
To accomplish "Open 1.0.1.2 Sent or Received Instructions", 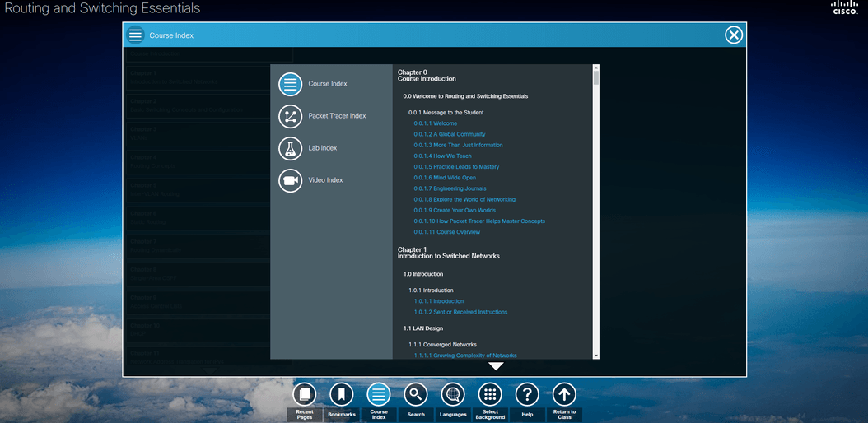I will [460, 313].
